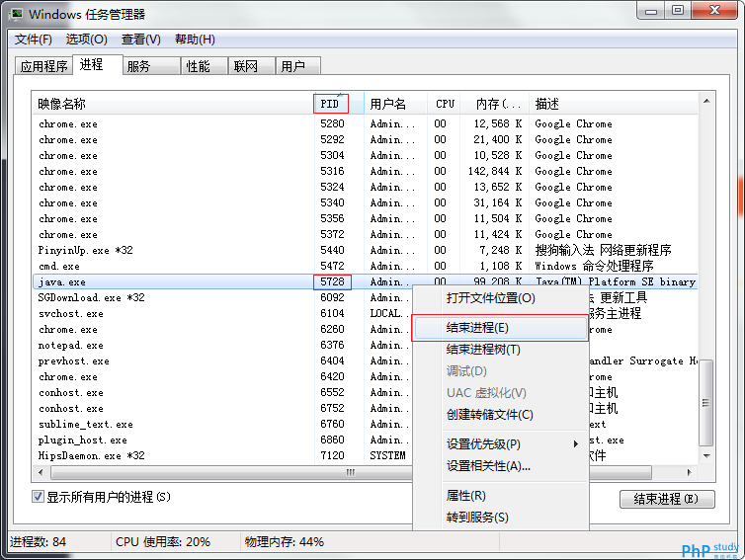Switch to the 用户 tab
745x560 pixels.
pyautogui.click(x=298, y=66)
